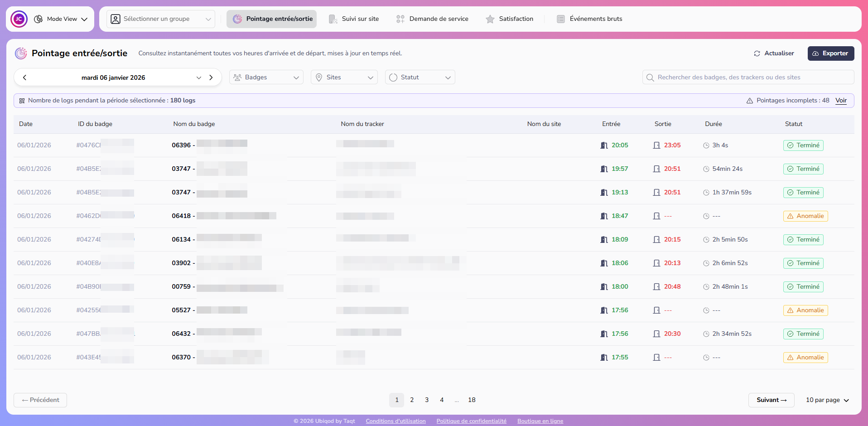
Task: Click the exit door icon for 23:05
Action: tap(656, 145)
